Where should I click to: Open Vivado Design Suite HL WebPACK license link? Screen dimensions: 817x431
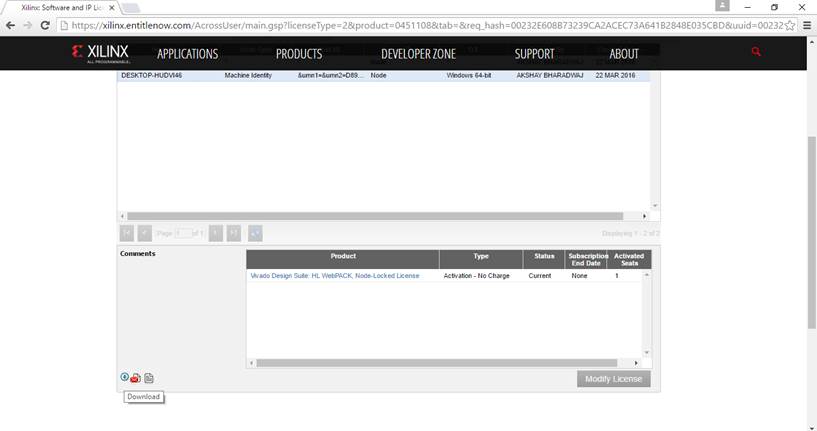[x=335, y=276]
